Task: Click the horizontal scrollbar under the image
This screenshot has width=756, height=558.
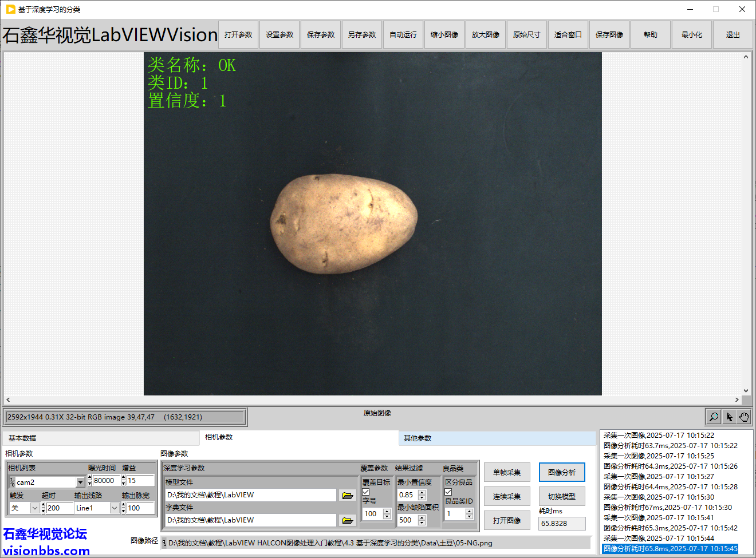Action: click(372, 399)
